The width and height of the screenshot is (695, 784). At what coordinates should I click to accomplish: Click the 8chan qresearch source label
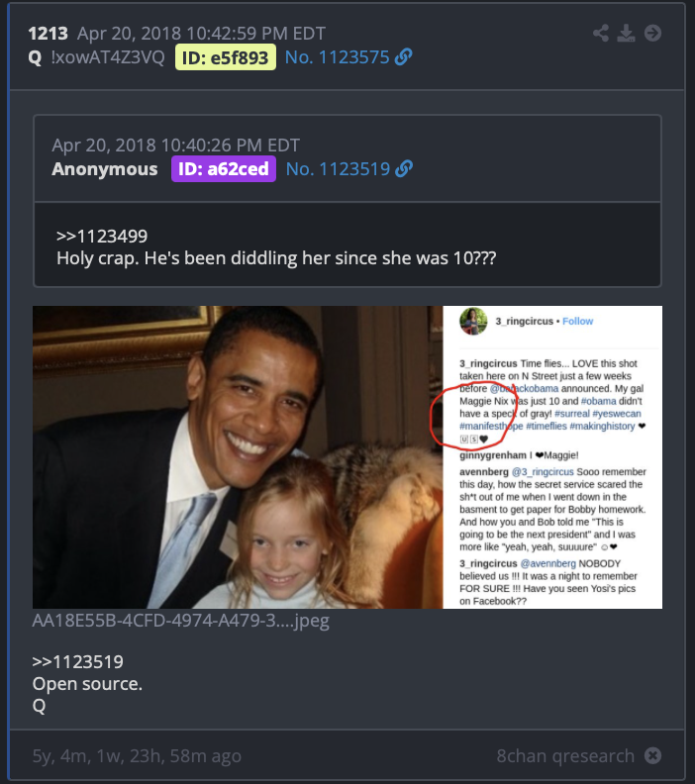pyautogui.click(x=565, y=755)
